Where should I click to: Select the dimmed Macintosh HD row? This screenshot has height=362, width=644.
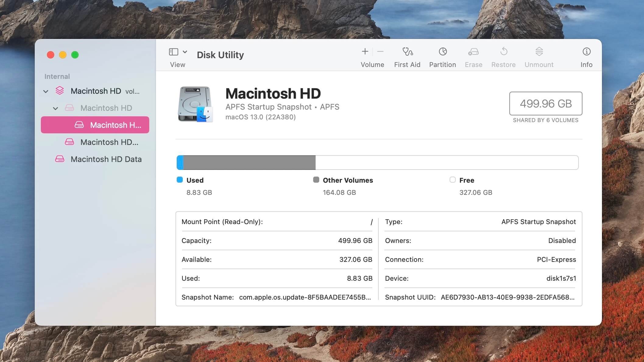tap(95, 108)
